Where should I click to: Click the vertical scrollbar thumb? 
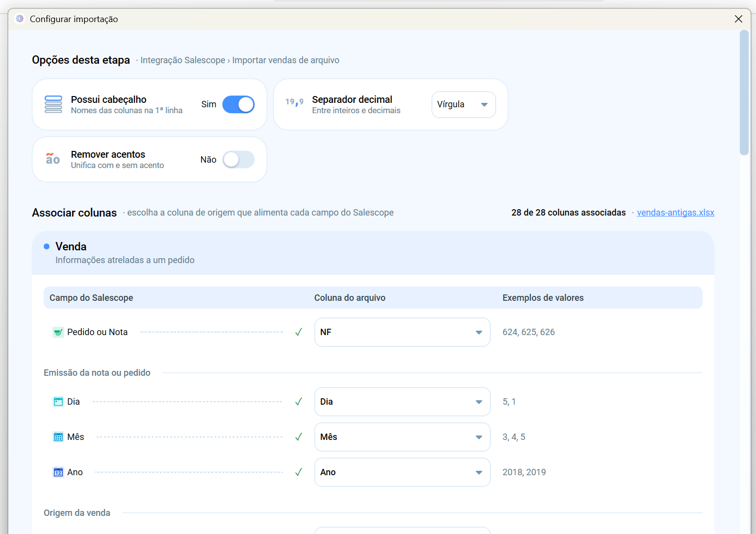click(744, 93)
